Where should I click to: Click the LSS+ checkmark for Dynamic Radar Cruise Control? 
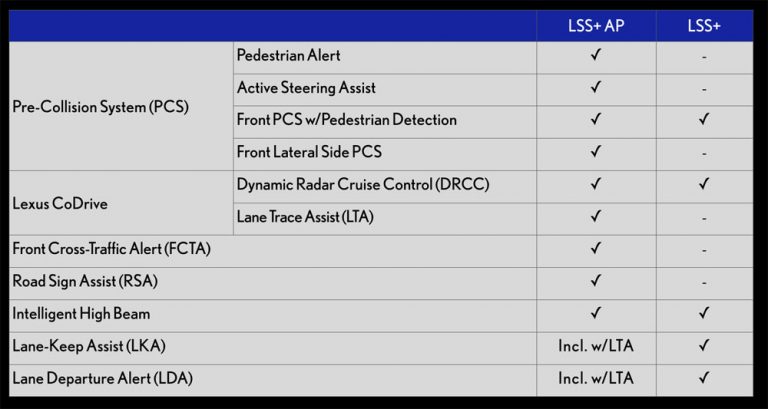tap(704, 184)
